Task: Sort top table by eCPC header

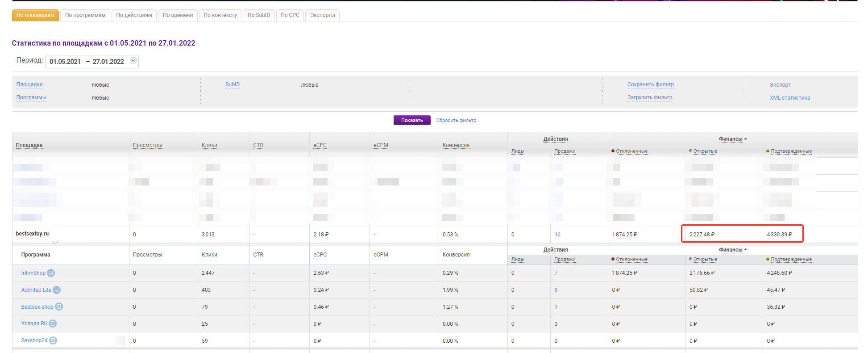Action: (320, 145)
